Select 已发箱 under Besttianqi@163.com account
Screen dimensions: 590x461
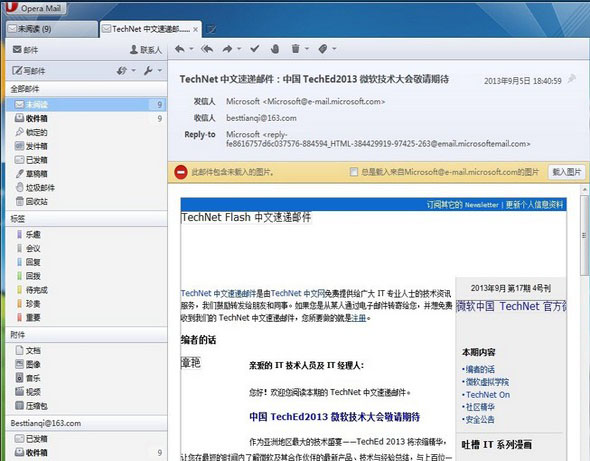[86, 438]
